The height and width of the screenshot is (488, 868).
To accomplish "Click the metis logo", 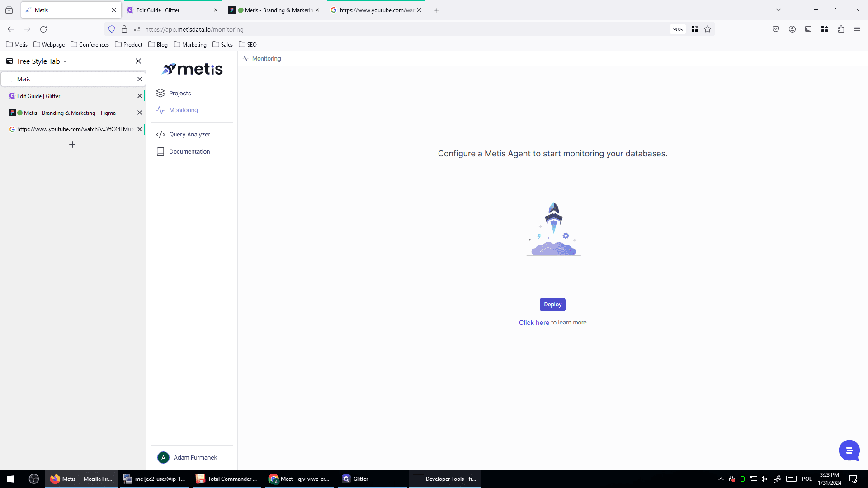I will (x=192, y=69).
